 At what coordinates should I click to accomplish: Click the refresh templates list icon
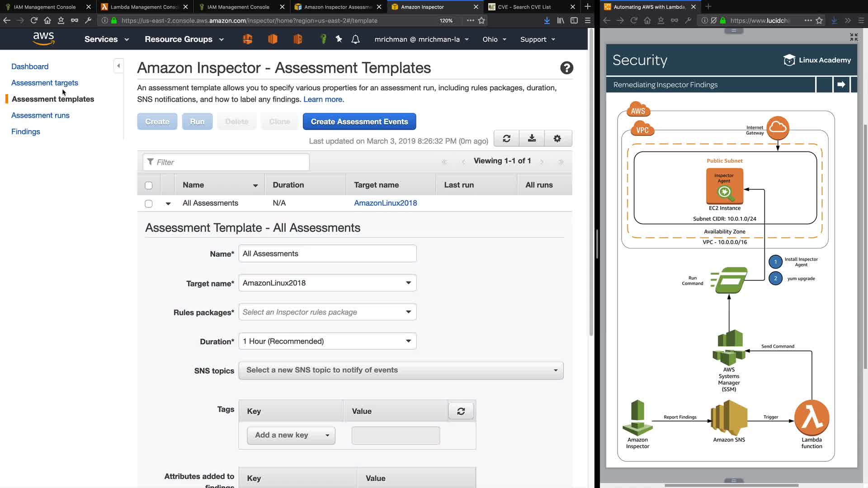[506, 139]
